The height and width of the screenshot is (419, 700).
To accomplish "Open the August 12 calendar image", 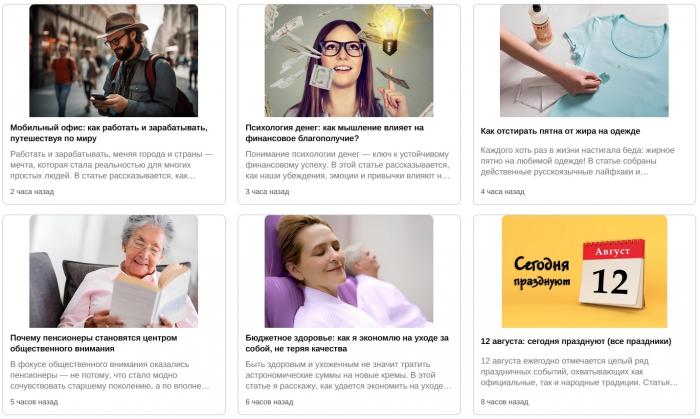I will pyautogui.click(x=584, y=271).
